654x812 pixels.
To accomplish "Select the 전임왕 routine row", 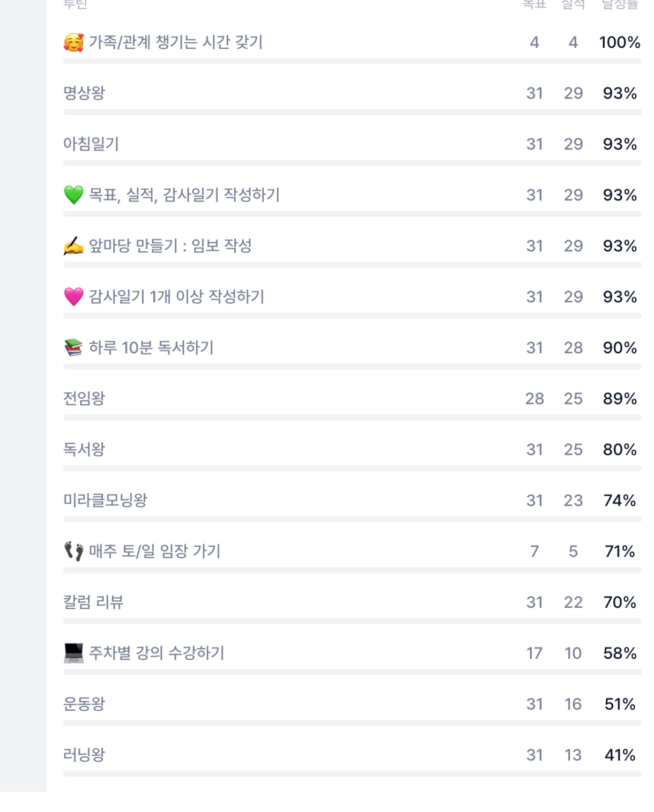I will pos(84,399).
